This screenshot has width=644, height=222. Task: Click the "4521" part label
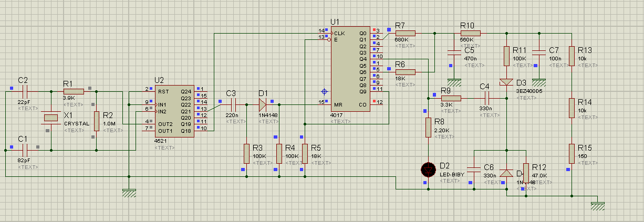(x=160, y=141)
